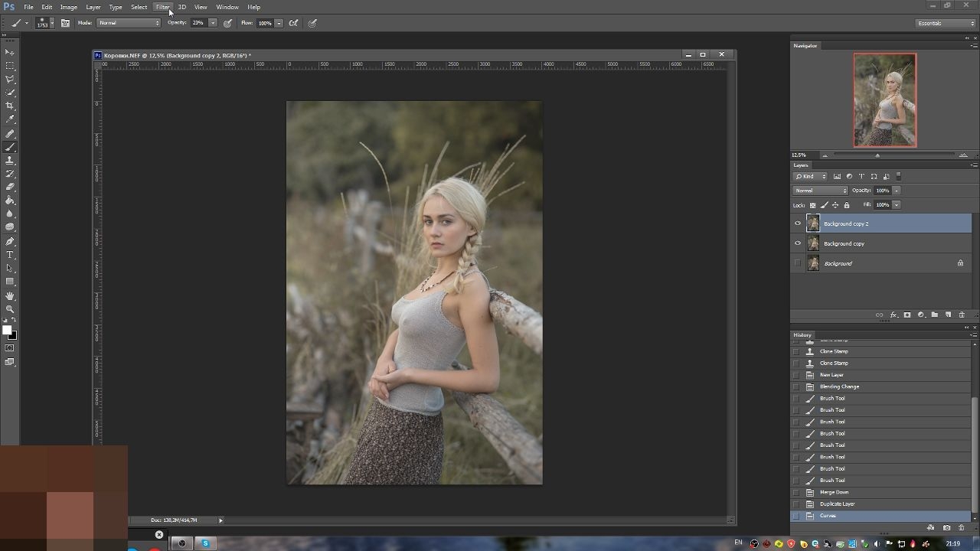Viewport: 980px width, 551px height.
Task: Create a new layer group
Action: 935,315
